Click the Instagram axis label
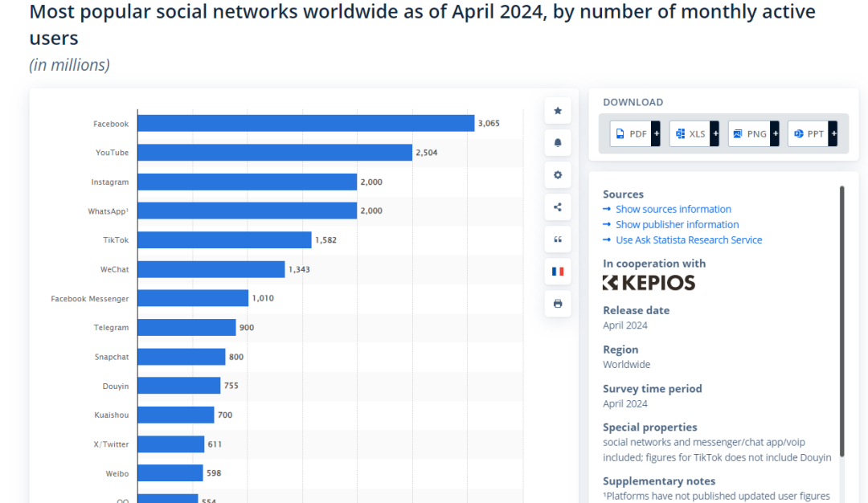This screenshot has height=503, width=868. pyautogui.click(x=109, y=182)
